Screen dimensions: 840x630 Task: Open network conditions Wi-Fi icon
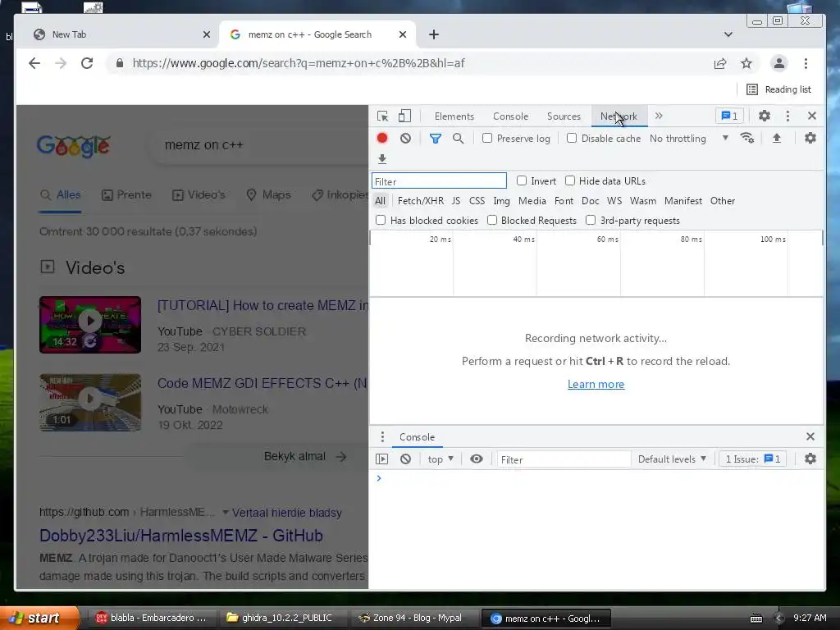point(746,138)
